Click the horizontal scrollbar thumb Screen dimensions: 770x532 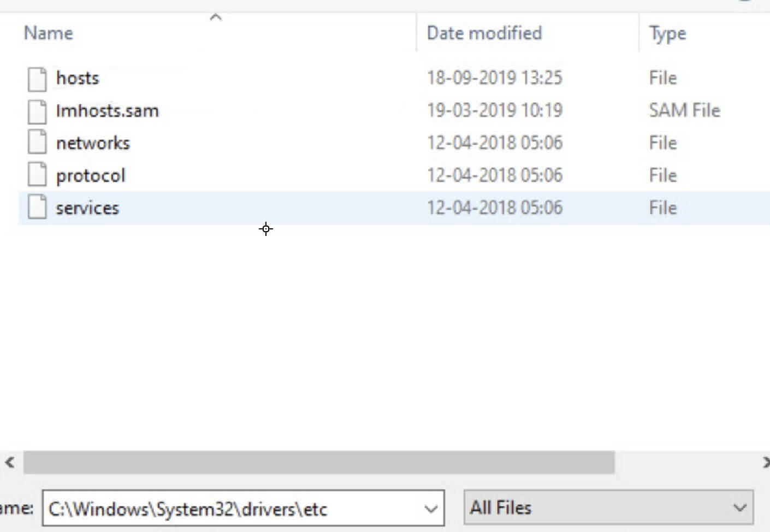319,463
